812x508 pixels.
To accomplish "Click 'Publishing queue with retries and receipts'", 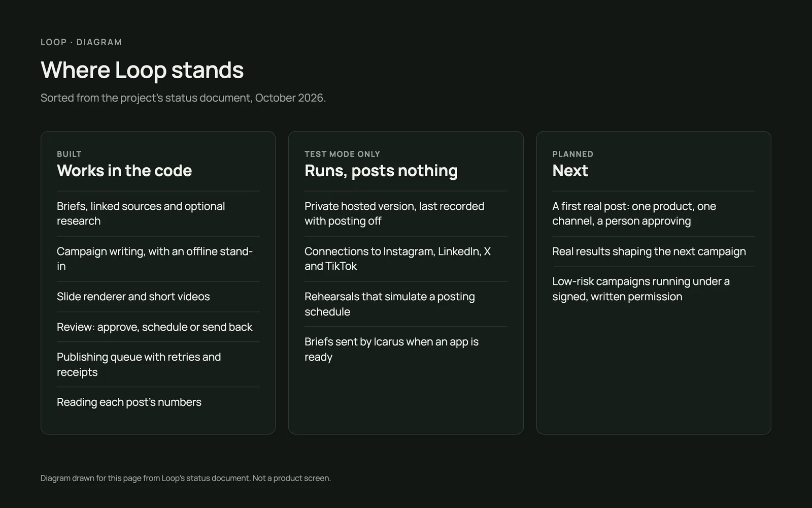I will tap(158, 364).
